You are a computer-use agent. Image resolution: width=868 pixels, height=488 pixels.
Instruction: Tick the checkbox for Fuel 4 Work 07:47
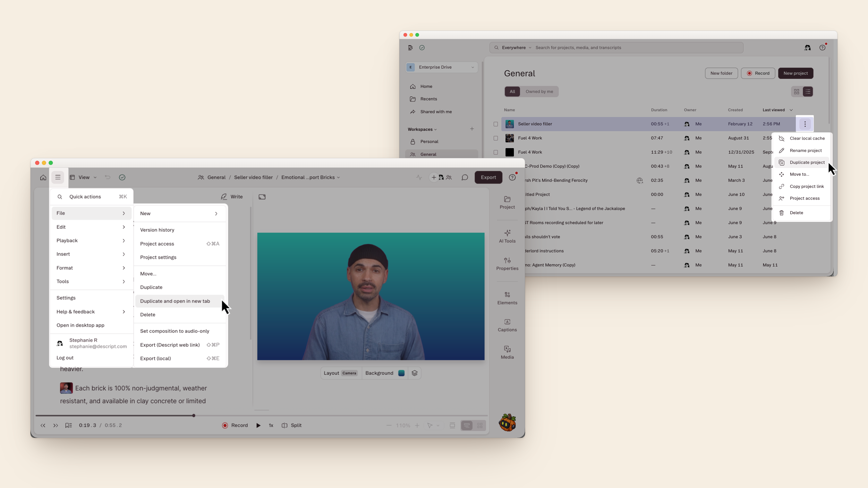(496, 138)
